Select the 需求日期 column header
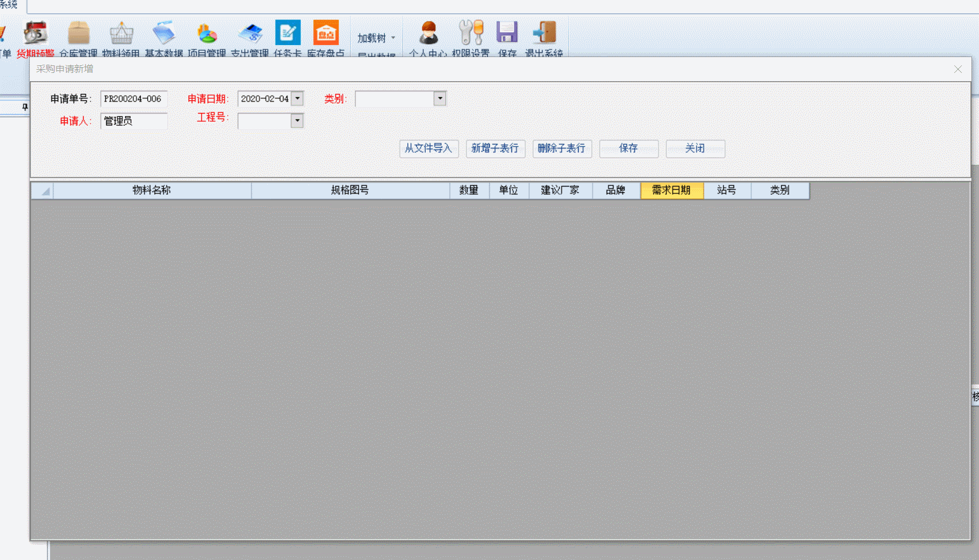Screen dimensions: 979x560 (671, 190)
